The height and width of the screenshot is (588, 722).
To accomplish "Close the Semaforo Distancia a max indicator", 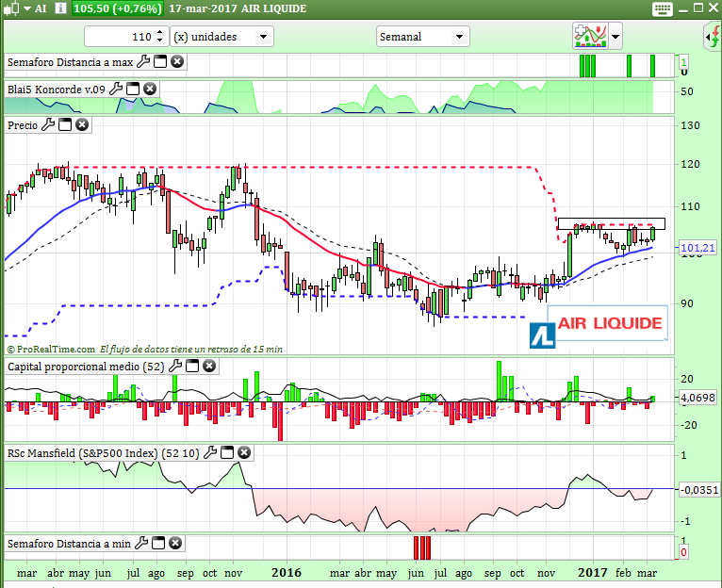I will coord(177,61).
